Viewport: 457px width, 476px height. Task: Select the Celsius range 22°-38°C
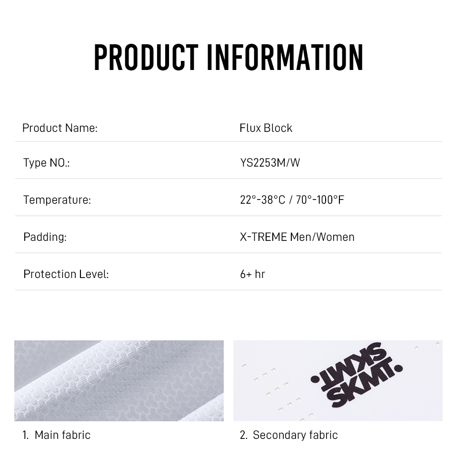tap(262, 200)
